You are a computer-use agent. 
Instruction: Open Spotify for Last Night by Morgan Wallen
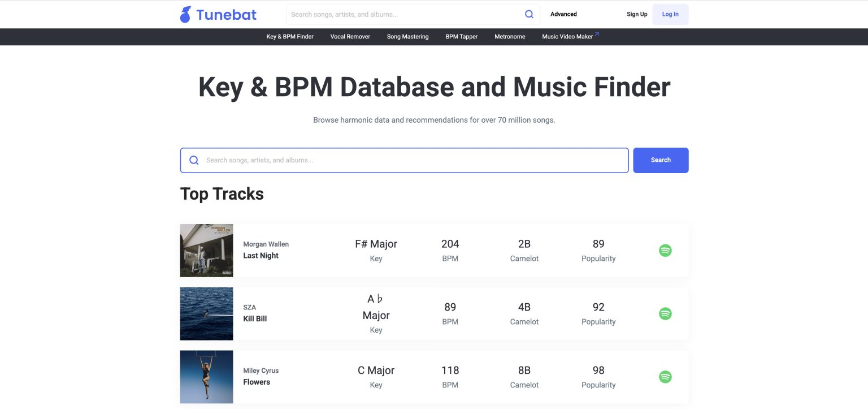[665, 250]
